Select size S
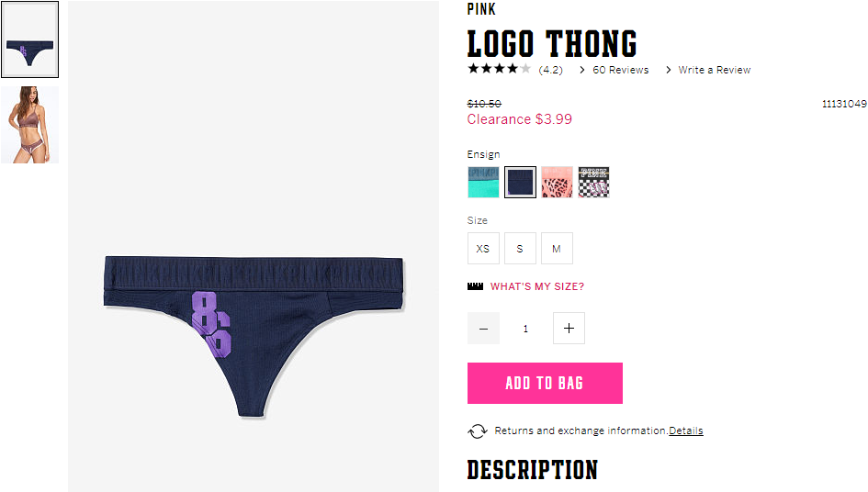 (520, 249)
